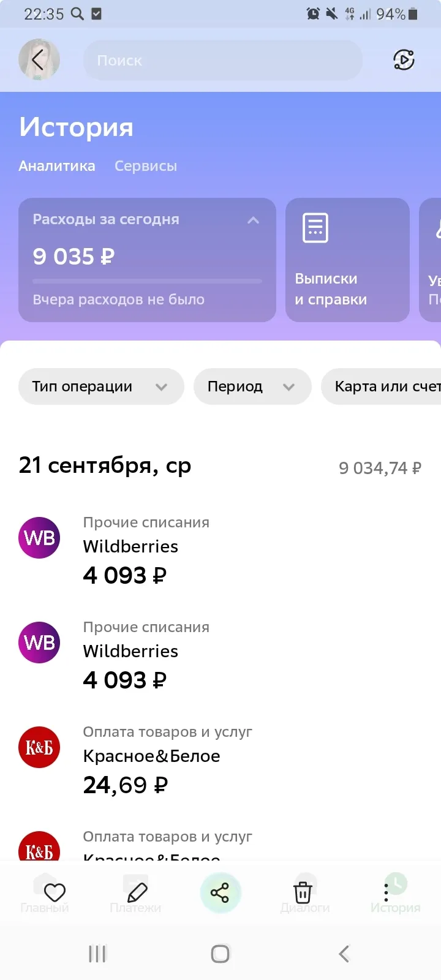Image resolution: width=441 pixels, height=980 pixels.
Task: Open the Красное&Белое 24,69 ₽ transaction
Action: point(221,759)
